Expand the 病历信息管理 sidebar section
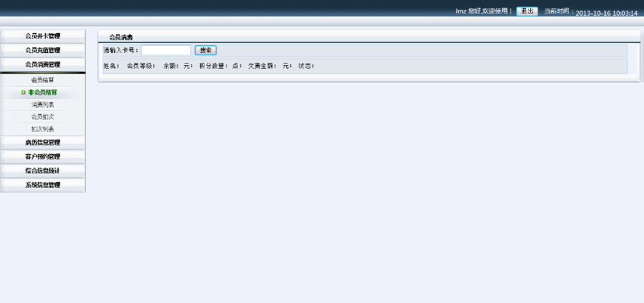This screenshot has width=644, height=303. coord(43,143)
